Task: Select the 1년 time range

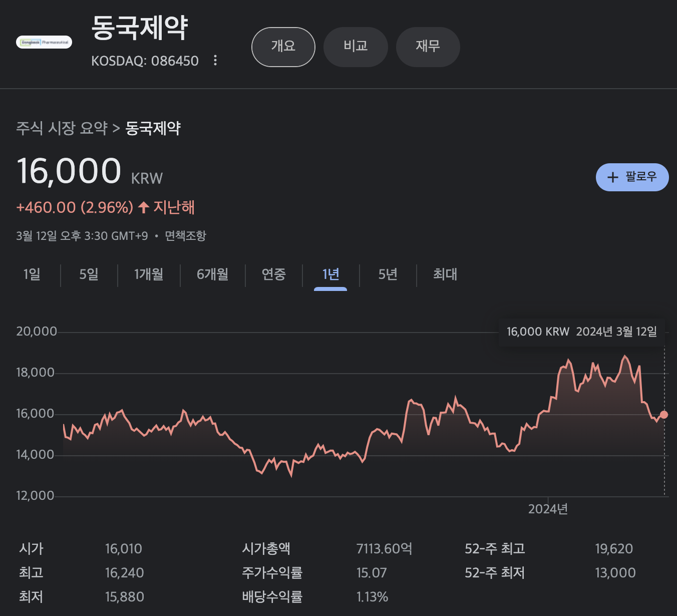Action: coord(330,274)
